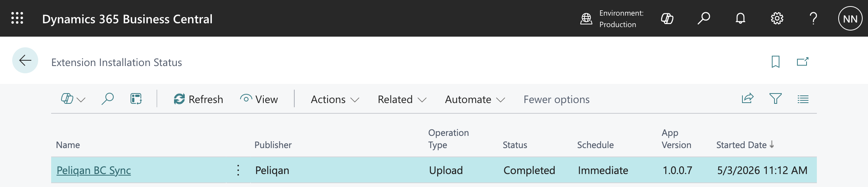Select the Completed status cell
Viewport: 868px width, 187px height.
529,170
